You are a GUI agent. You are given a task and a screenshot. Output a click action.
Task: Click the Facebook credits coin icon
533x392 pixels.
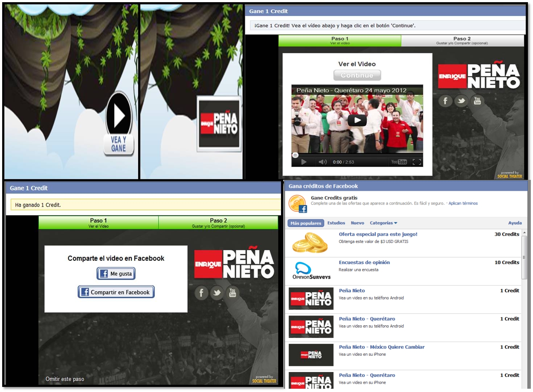click(298, 203)
